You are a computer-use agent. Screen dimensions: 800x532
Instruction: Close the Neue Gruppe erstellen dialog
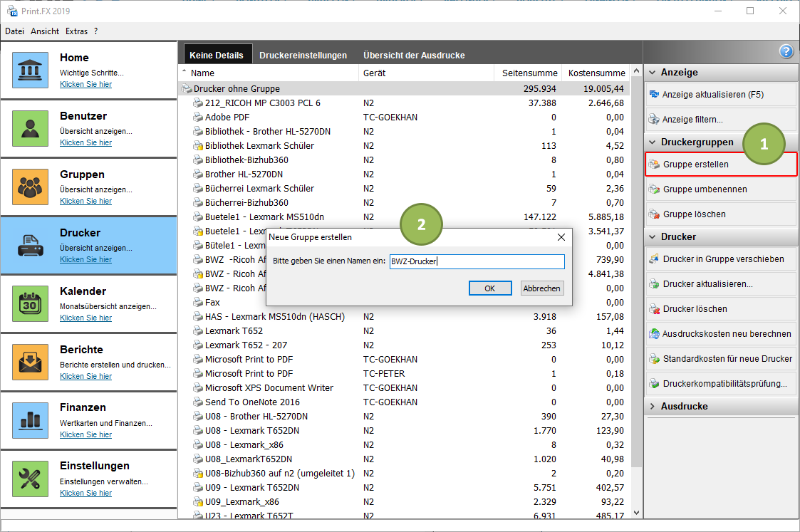click(x=561, y=237)
